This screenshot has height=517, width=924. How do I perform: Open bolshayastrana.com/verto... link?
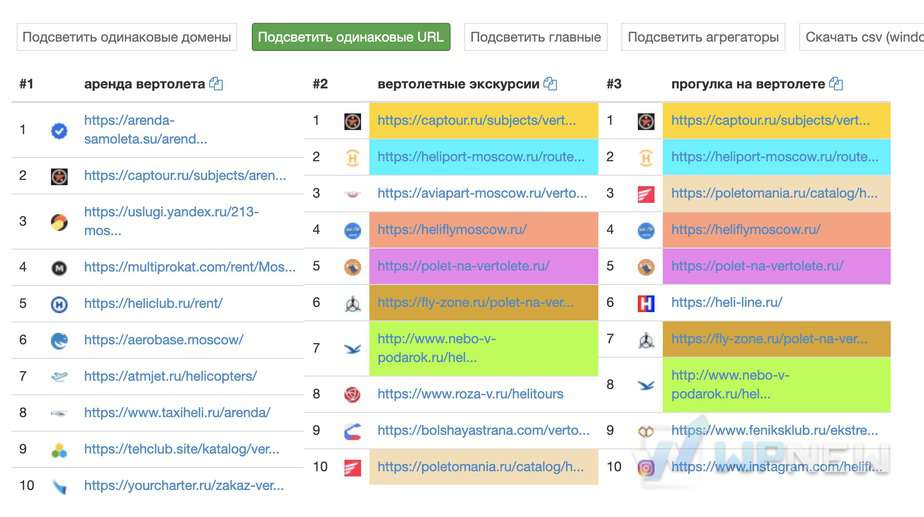483,430
